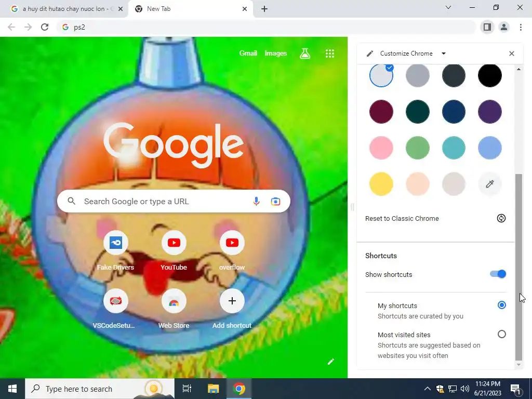Open the YouTube shortcut
532x399 pixels.
(174, 243)
